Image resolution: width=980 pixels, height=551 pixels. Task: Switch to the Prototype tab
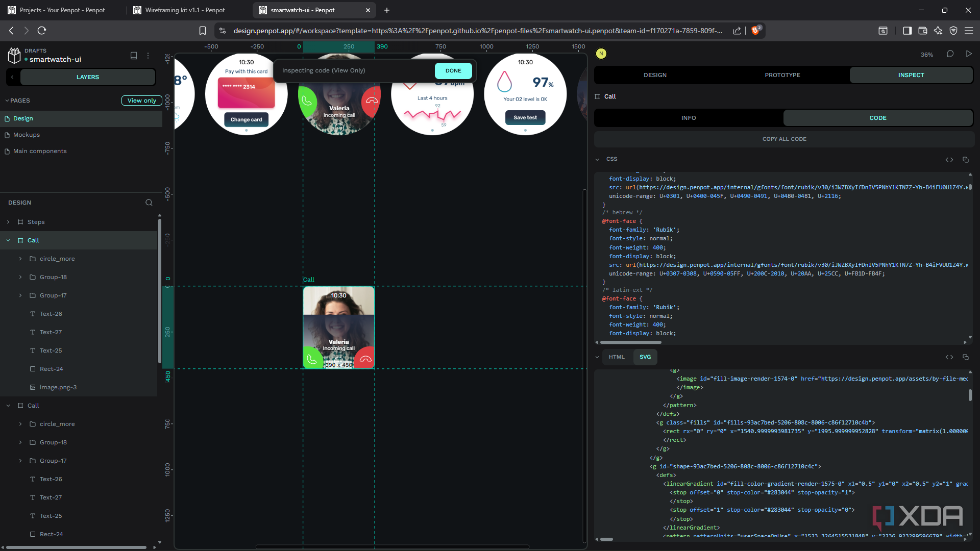[x=782, y=75]
